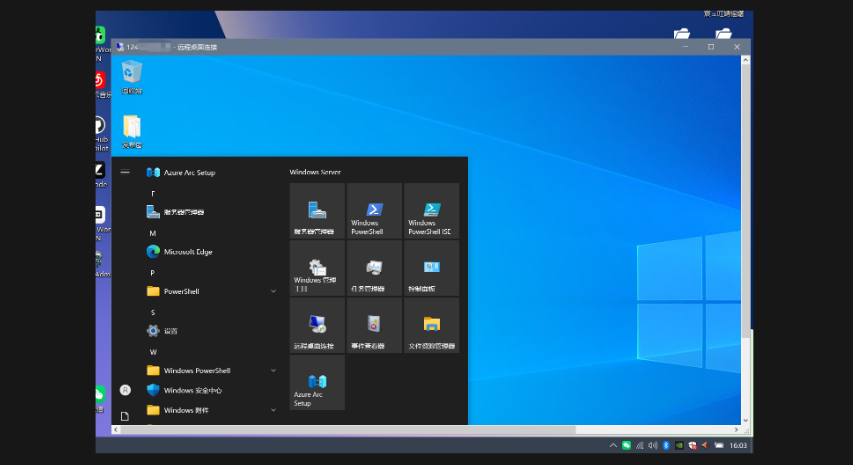Open Settings from the Start menu app list
The width and height of the screenshot is (853, 465).
162,331
